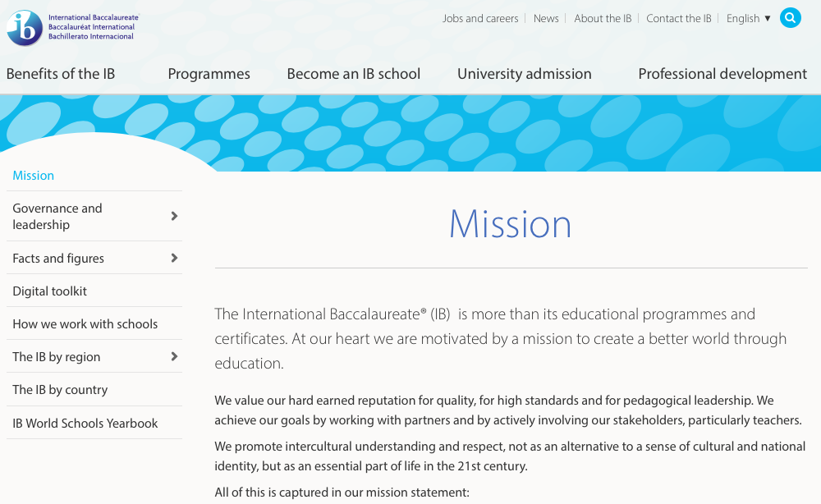Image resolution: width=821 pixels, height=504 pixels.
Task: Click intro paragraph 'The International Baccalaureate® (IB)'
Action: point(501,339)
